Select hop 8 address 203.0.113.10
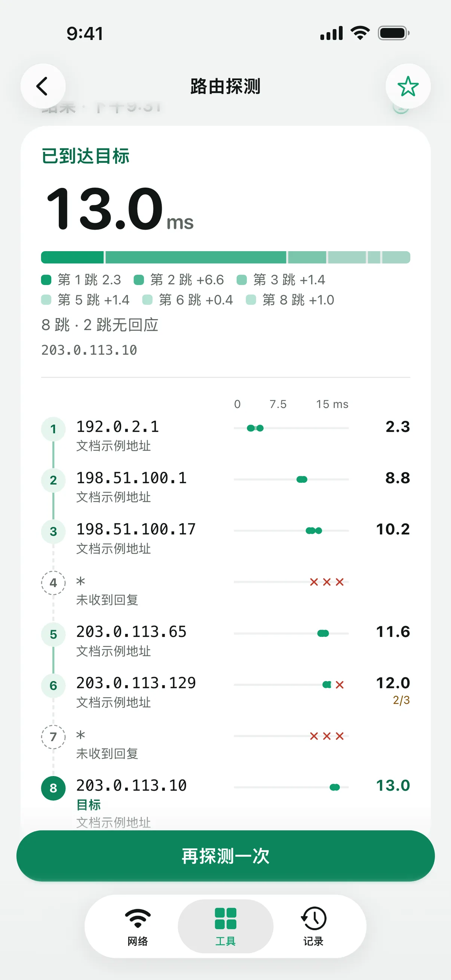 [132, 786]
